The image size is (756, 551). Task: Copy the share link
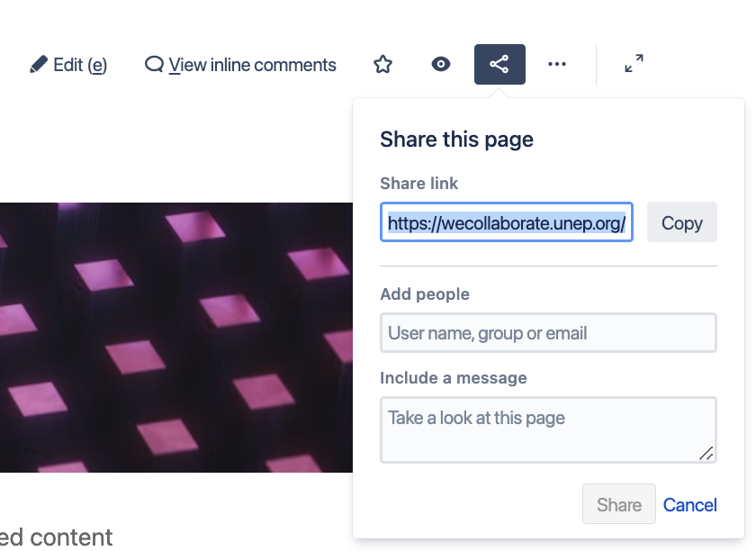pos(682,222)
